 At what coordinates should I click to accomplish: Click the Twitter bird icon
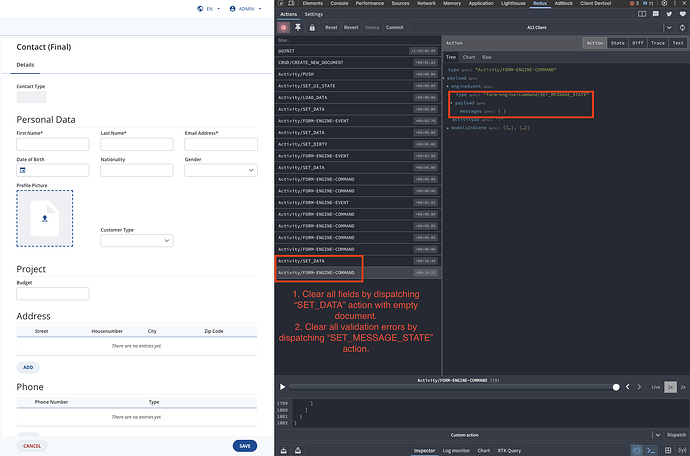pyautogui.click(x=669, y=14)
